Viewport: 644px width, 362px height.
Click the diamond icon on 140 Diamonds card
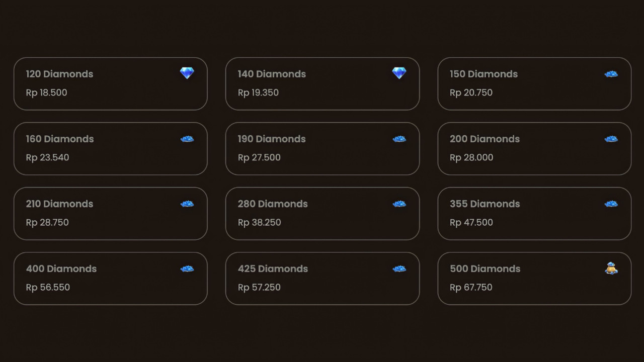click(x=399, y=73)
